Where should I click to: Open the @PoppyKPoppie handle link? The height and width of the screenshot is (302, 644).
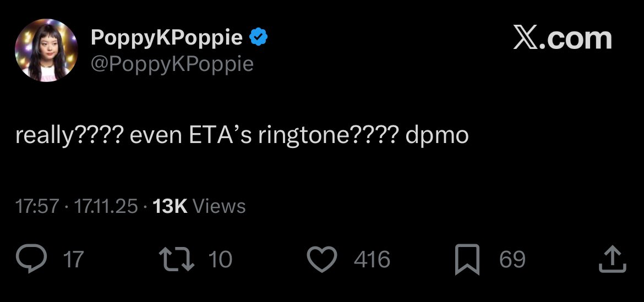[x=172, y=64]
